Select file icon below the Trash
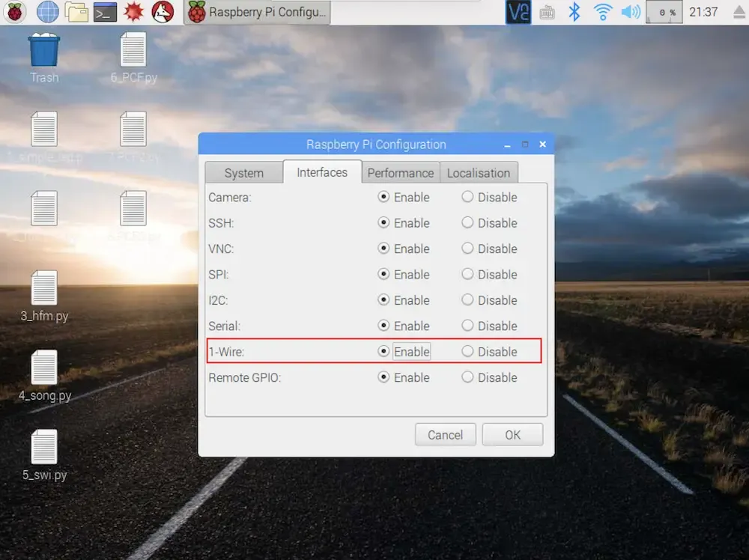The image size is (749, 560). pos(44,129)
